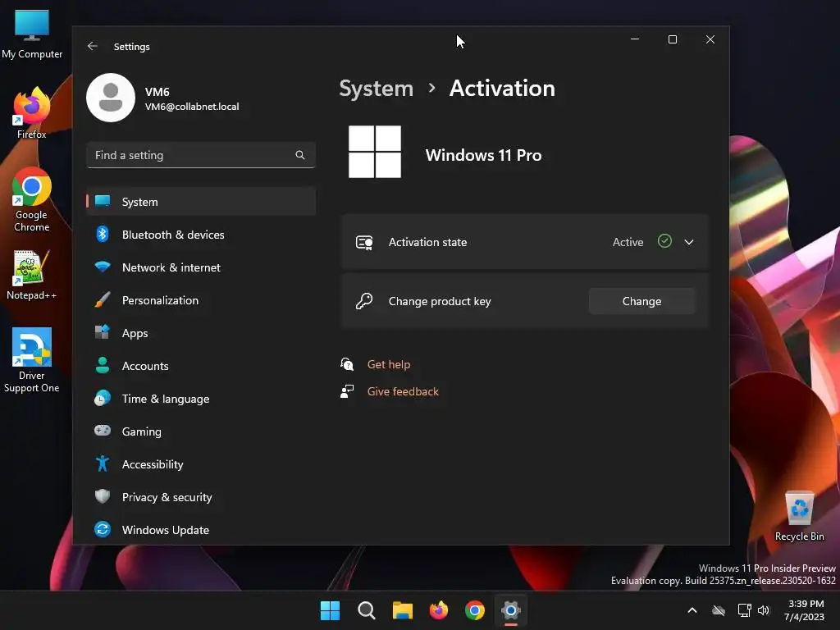Select the Recycle Bin desktop icon

[799, 516]
